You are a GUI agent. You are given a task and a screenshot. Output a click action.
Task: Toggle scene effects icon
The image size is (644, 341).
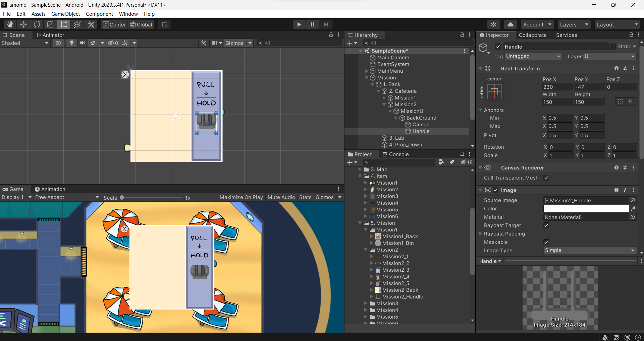(x=93, y=43)
